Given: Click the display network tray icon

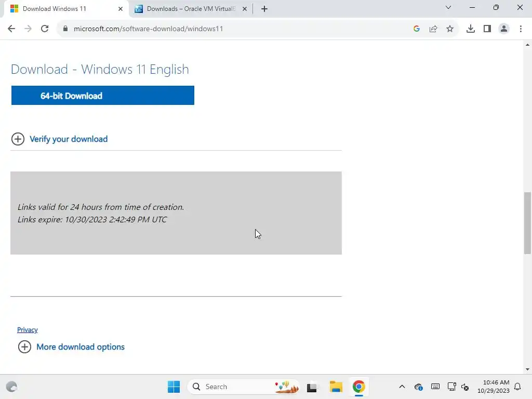Looking at the screenshot, I should (451, 387).
